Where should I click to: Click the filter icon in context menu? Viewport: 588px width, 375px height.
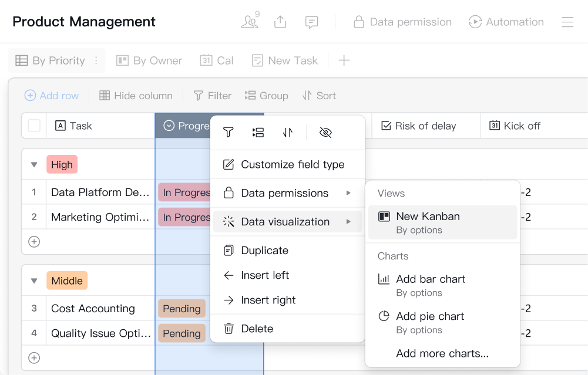pyautogui.click(x=229, y=132)
